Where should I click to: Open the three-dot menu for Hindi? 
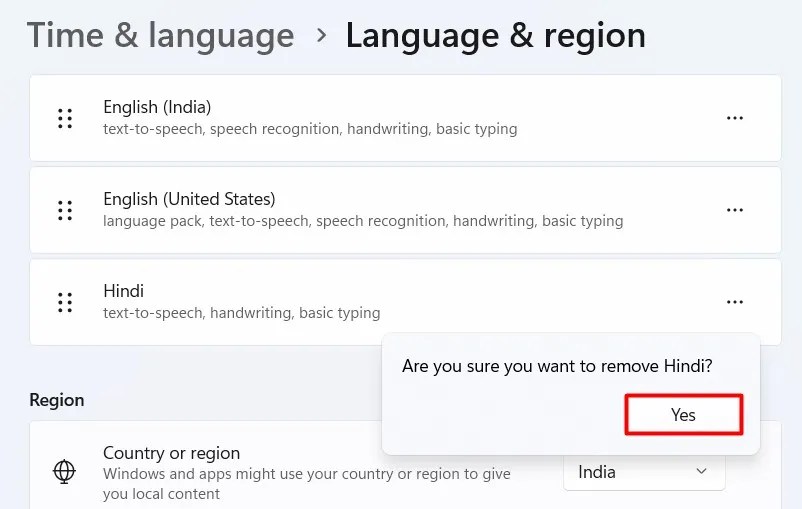[735, 302]
